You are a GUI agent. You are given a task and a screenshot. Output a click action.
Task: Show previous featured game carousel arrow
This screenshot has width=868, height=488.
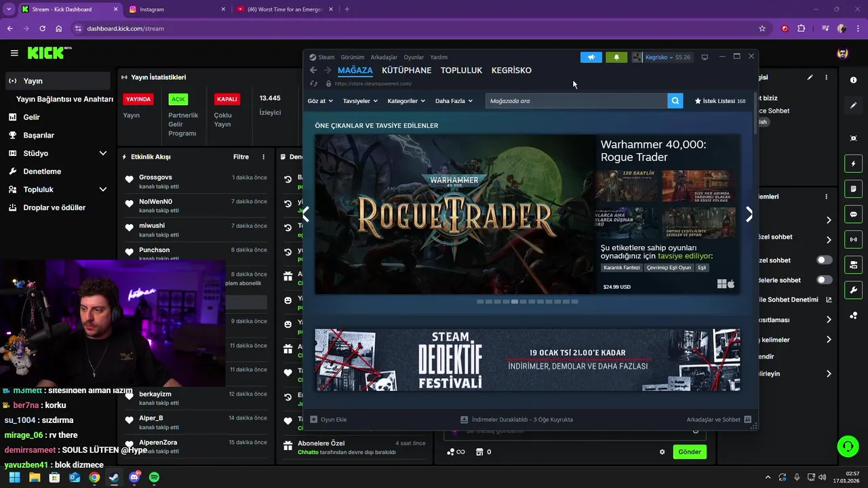(x=306, y=214)
